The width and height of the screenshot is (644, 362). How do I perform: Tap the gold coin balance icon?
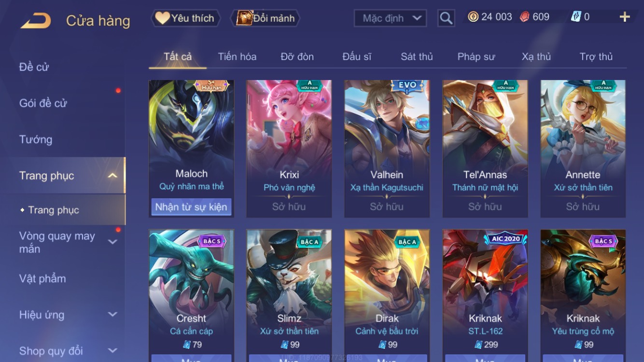coord(473,17)
